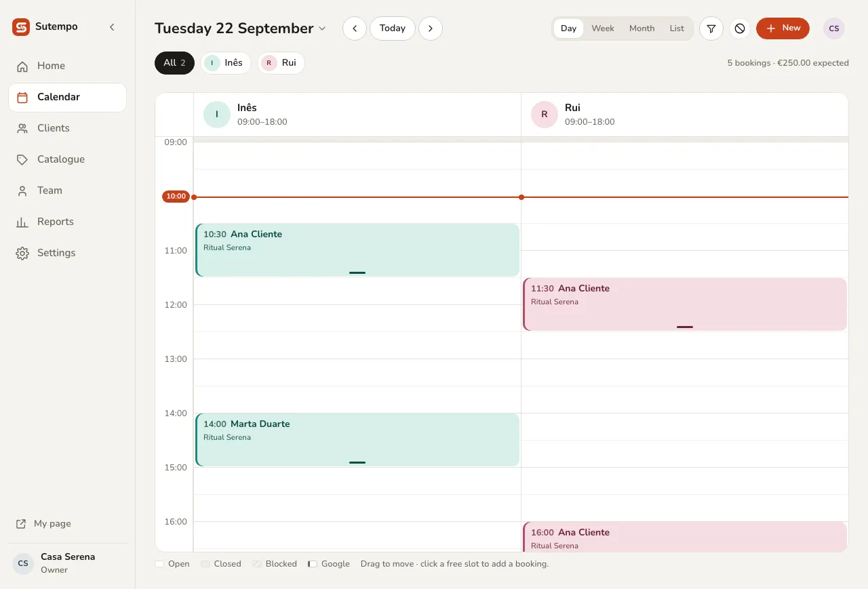Click the Inês '09:00–18:00' working hours text
868x589 pixels.
tap(262, 122)
